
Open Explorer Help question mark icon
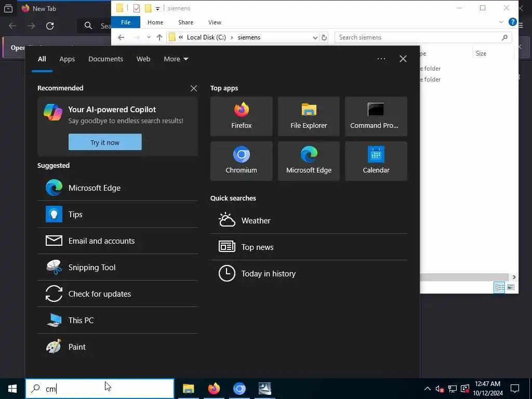512,22
